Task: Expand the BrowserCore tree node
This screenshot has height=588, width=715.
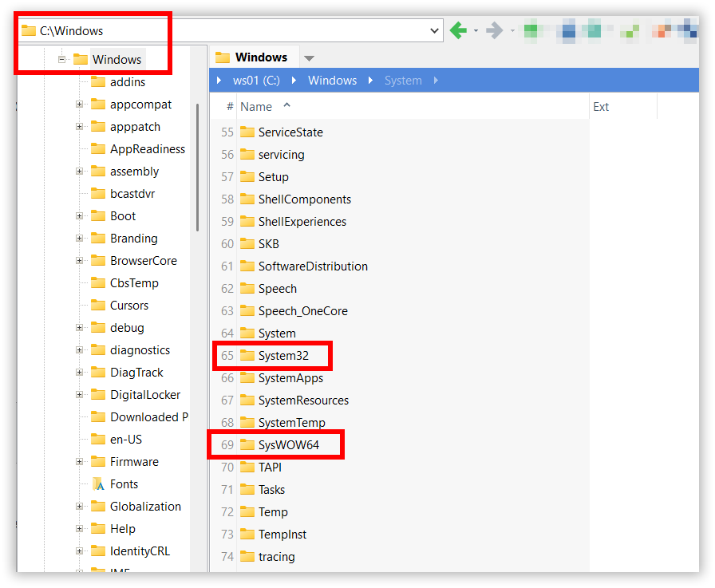Action: 79,261
